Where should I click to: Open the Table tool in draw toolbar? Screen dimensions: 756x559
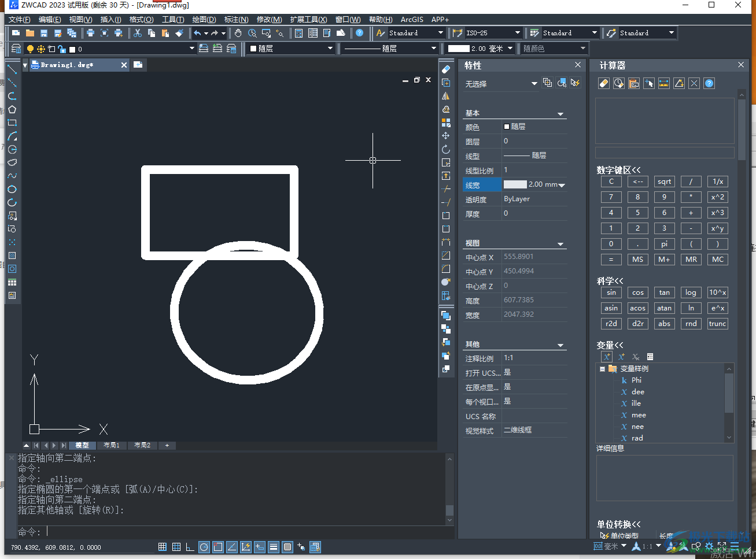coord(12,282)
